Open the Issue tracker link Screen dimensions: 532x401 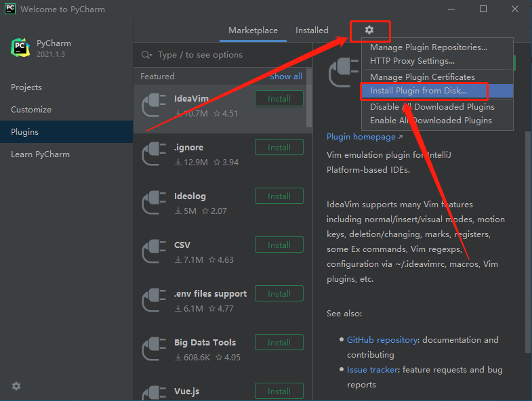coord(372,369)
